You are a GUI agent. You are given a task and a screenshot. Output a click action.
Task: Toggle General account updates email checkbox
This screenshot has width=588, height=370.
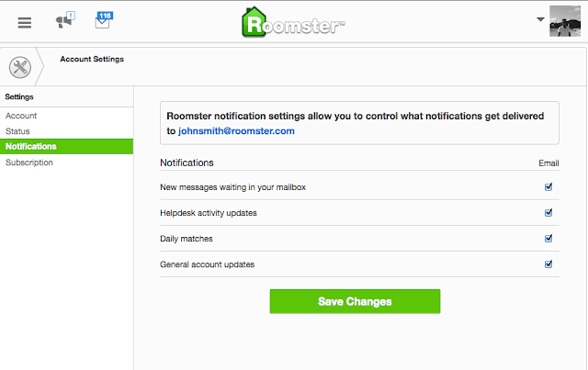548,263
